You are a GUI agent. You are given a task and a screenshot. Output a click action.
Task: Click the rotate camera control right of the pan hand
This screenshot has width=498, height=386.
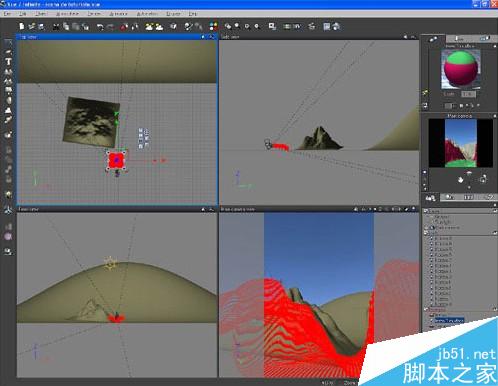pos(483,179)
